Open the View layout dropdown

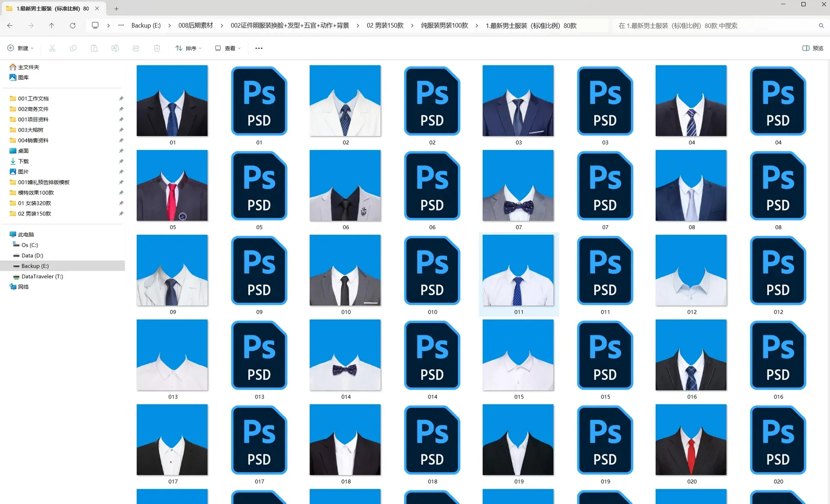pyautogui.click(x=228, y=48)
